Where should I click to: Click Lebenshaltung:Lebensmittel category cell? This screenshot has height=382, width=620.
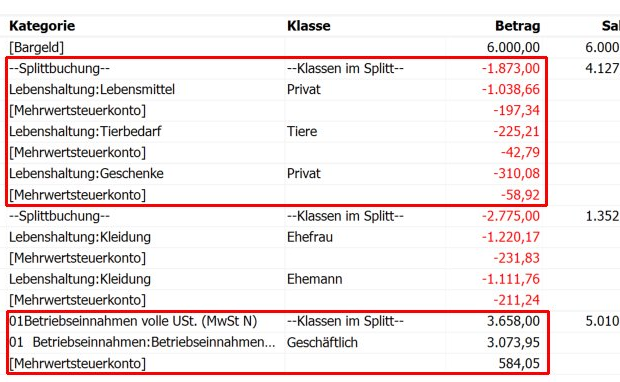(92, 89)
